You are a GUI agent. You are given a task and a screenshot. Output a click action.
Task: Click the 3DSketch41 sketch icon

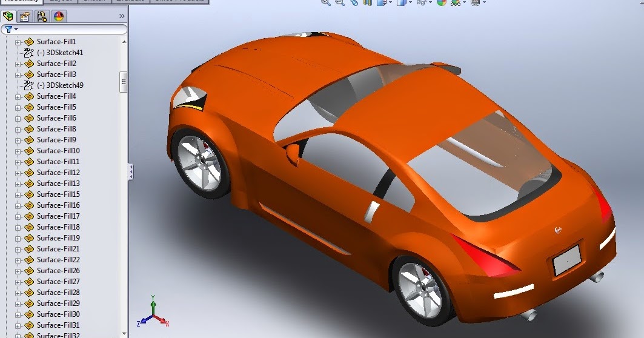28,52
